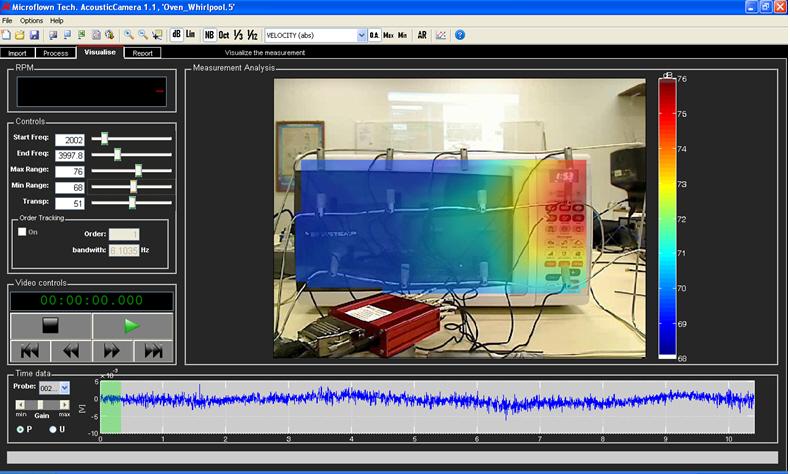Click the O.A. overall button

374,35
